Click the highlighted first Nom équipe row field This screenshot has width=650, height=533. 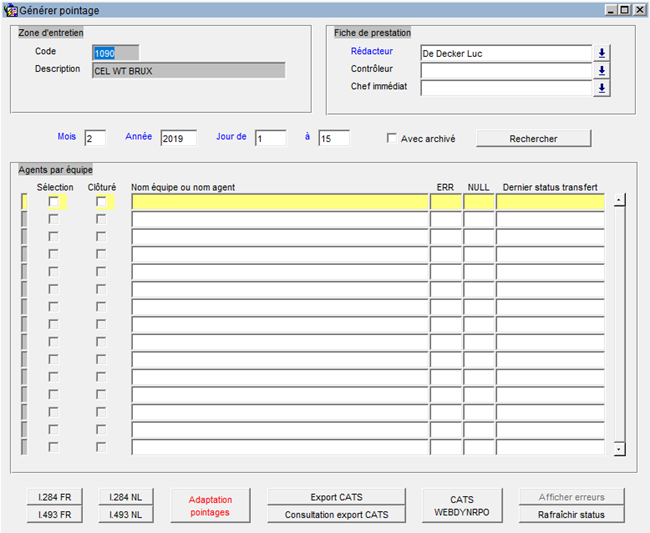(280, 202)
